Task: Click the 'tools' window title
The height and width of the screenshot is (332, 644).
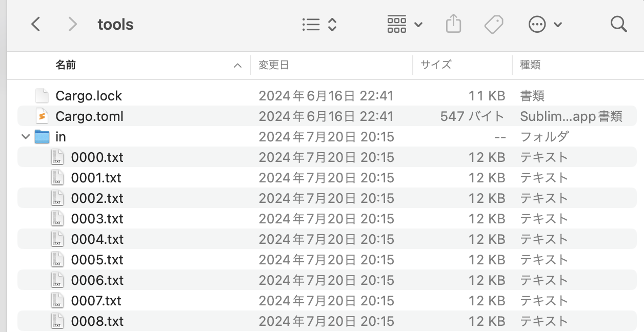Action: click(x=115, y=24)
